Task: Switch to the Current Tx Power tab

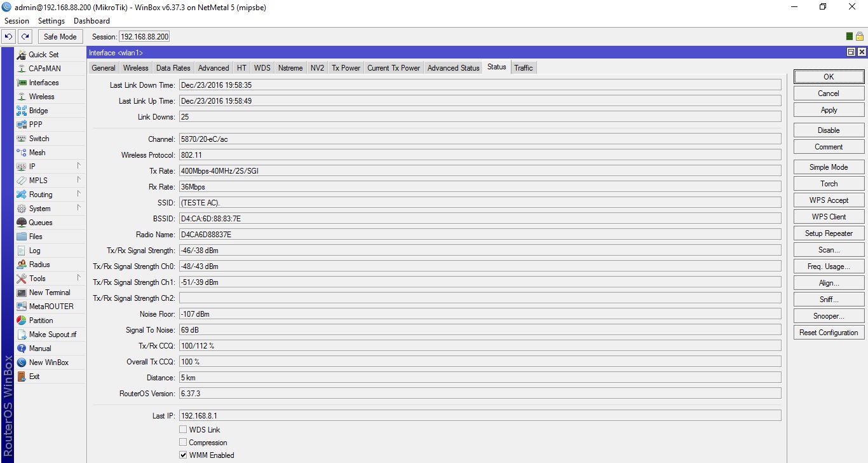Action: click(394, 68)
